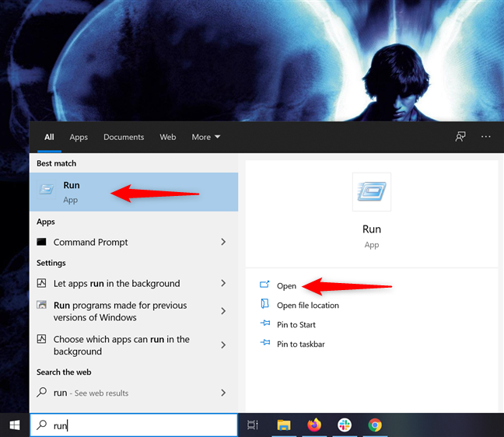504x437 pixels.
Task: Switch to the Documents tab
Action: pos(124,137)
